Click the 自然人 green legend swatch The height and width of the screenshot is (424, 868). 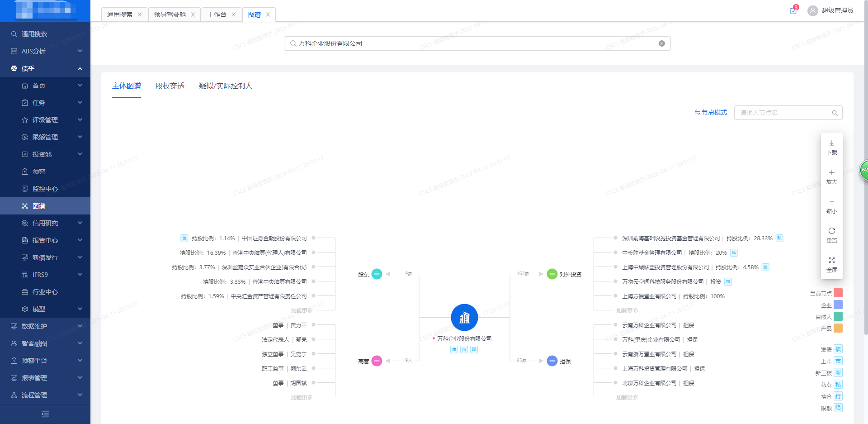point(838,316)
